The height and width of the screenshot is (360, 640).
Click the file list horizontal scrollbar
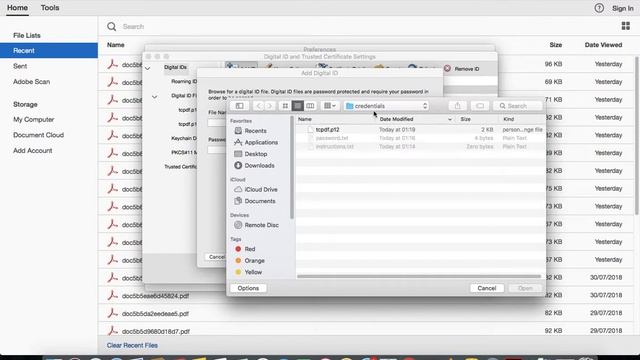(x=419, y=277)
